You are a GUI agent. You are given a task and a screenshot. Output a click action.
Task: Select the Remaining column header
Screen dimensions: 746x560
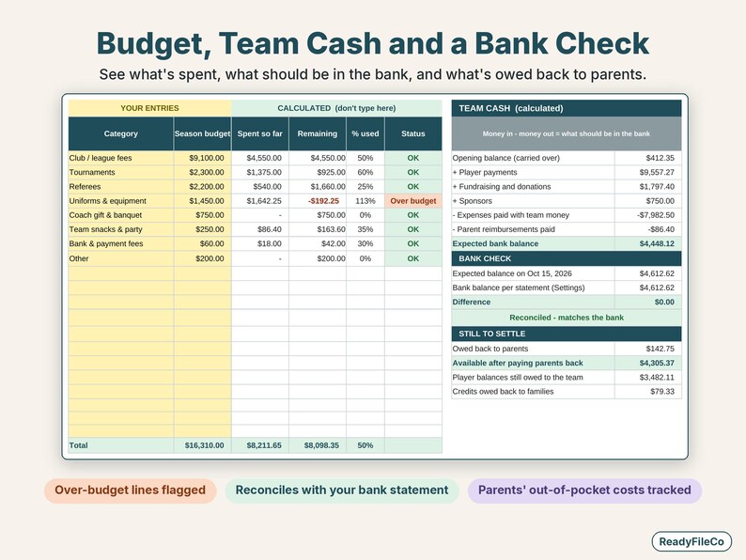point(318,133)
